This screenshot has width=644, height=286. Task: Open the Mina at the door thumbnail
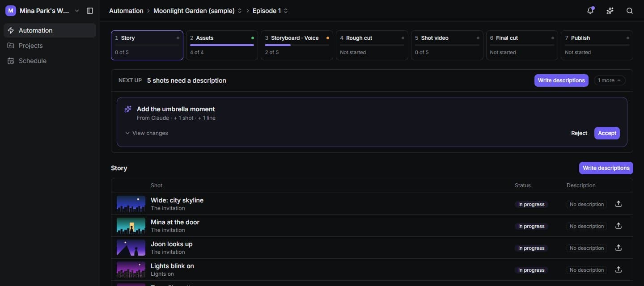point(131,226)
